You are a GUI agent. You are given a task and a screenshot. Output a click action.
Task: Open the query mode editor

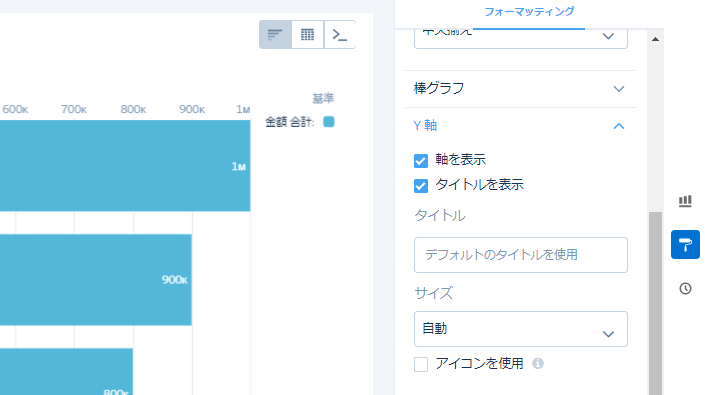point(340,35)
